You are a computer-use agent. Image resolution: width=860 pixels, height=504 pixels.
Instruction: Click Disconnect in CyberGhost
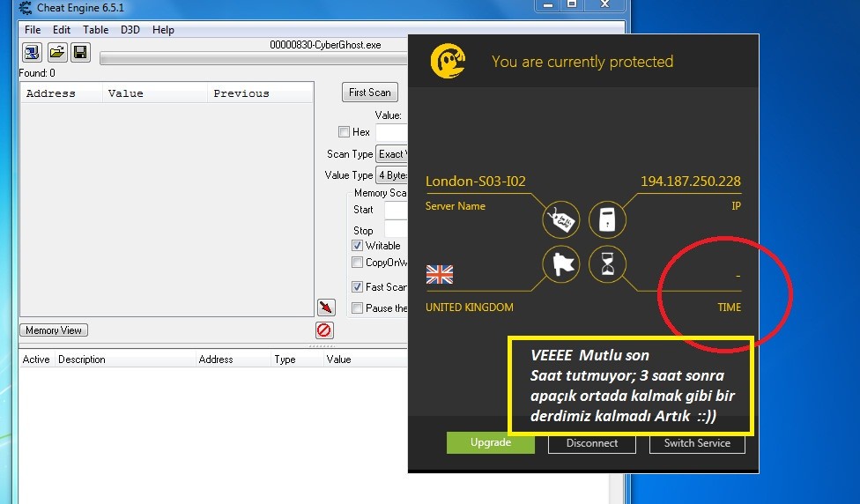coord(592,443)
